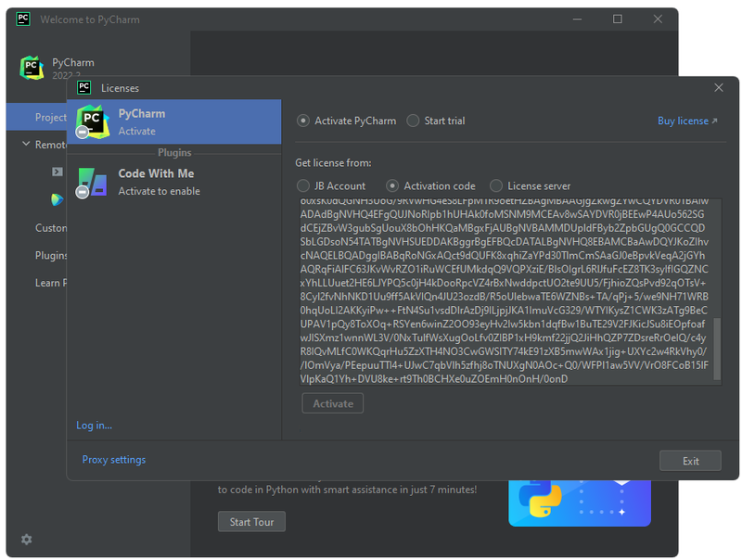
Task: Click Start Tour in the Welcome window
Action: 251,522
